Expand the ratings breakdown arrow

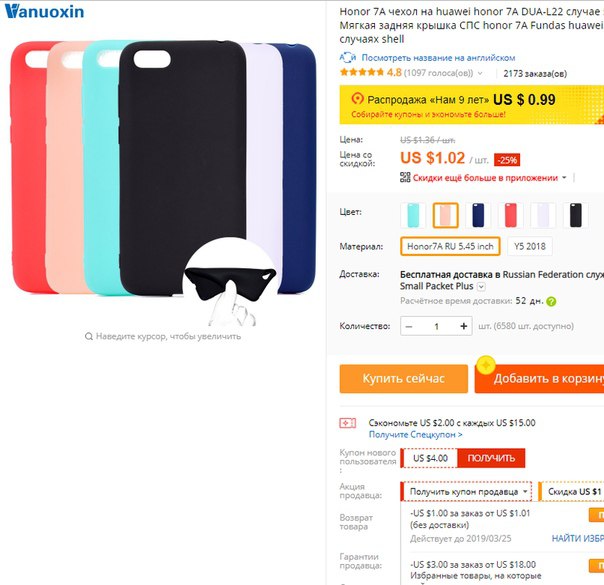pos(480,73)
